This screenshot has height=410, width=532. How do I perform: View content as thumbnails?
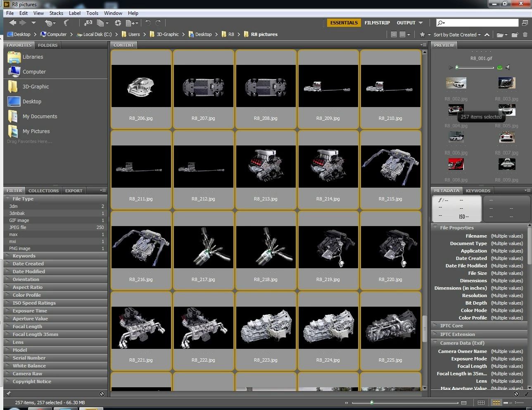click(496, 403)
